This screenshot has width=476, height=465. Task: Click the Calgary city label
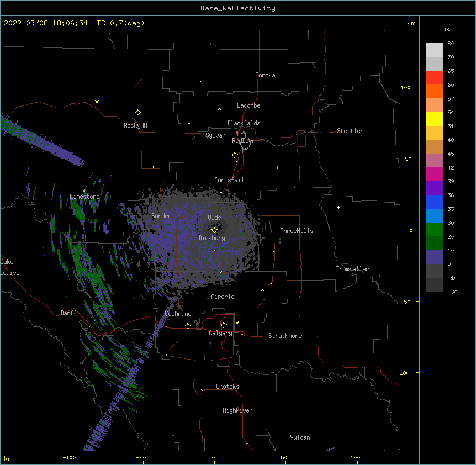(220, 333)
